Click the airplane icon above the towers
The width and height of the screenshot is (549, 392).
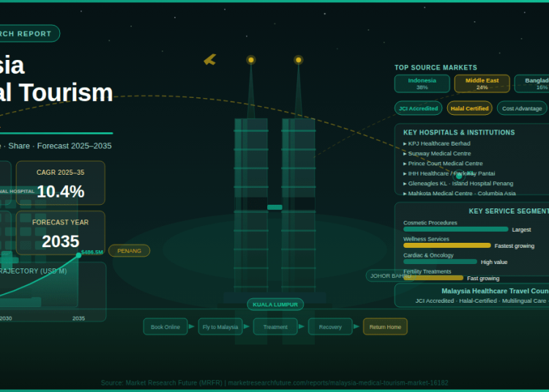(x=210, y=59)
